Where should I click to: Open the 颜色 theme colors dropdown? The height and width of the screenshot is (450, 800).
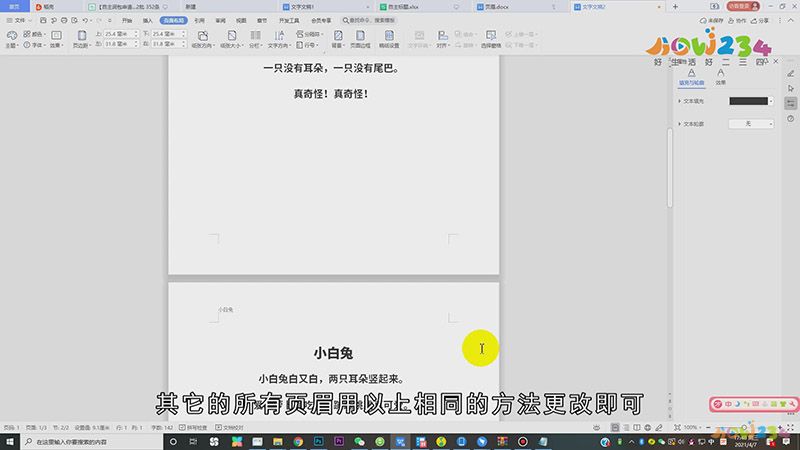coord(35,34)
